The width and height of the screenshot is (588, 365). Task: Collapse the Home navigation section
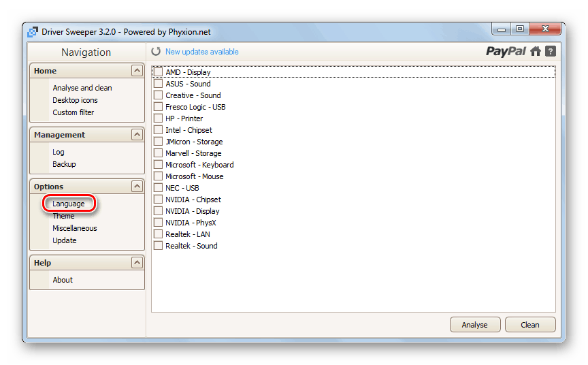(137, 71)
